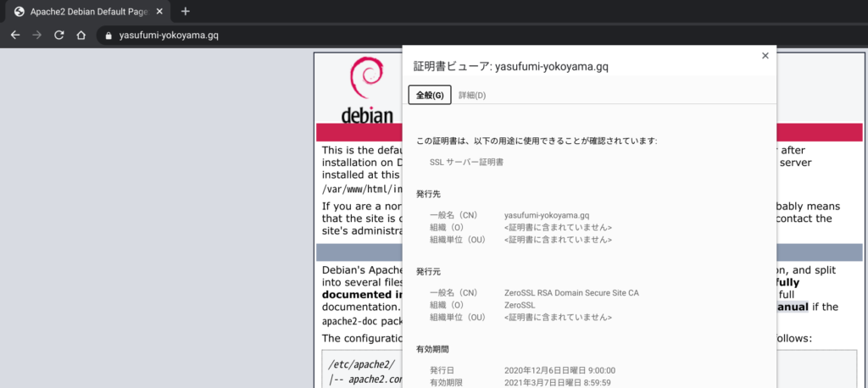868x388 pixels.
Task: Switch to the 詳細(D) tab
Action: pyautogui.click(x=472, y=95)
